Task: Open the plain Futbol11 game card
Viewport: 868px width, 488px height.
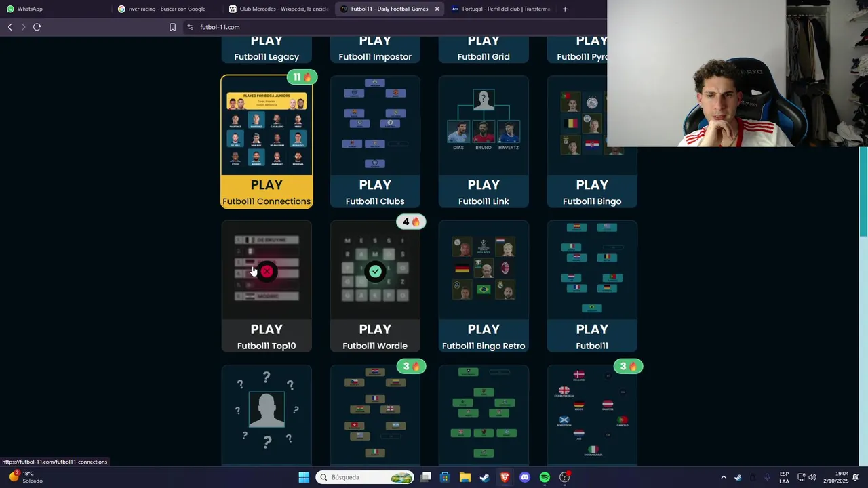Action: (x=592, y=286)
